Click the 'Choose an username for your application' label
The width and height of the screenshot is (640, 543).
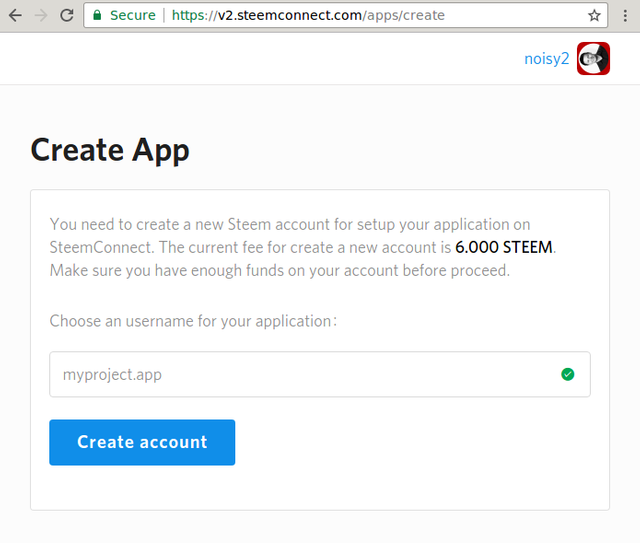pyautogui.click(x=193, y=321)
